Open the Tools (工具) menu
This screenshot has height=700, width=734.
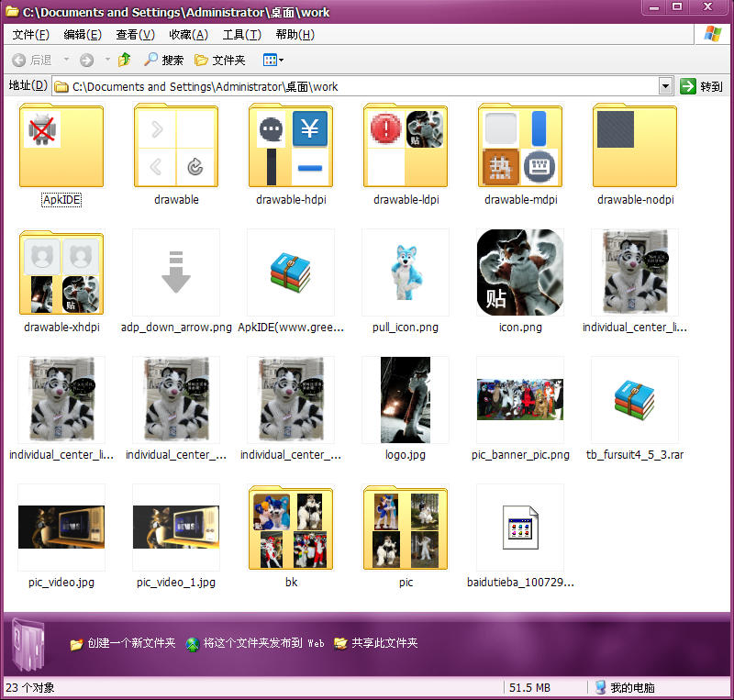click(240, 35)
